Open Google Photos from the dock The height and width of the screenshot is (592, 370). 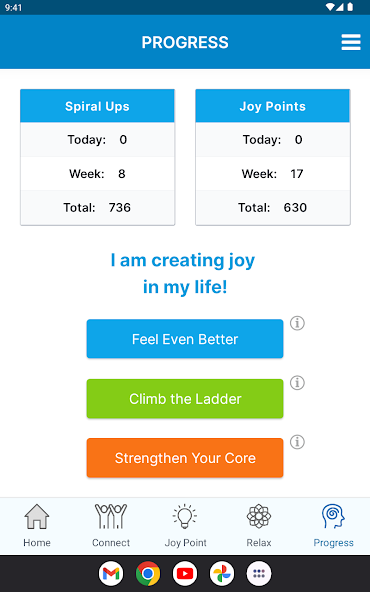pos(222,574)
